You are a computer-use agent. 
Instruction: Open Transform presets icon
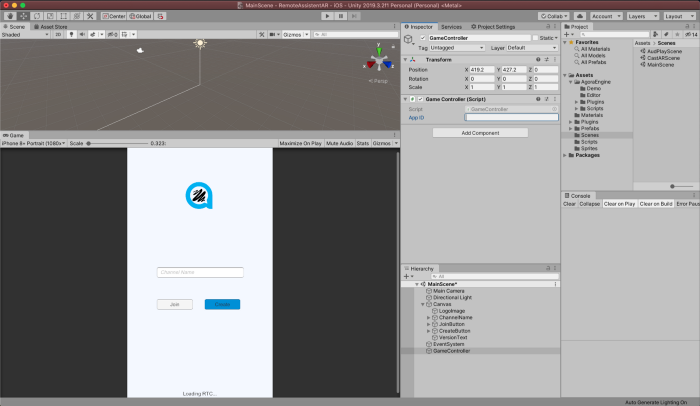click(546, 60)
